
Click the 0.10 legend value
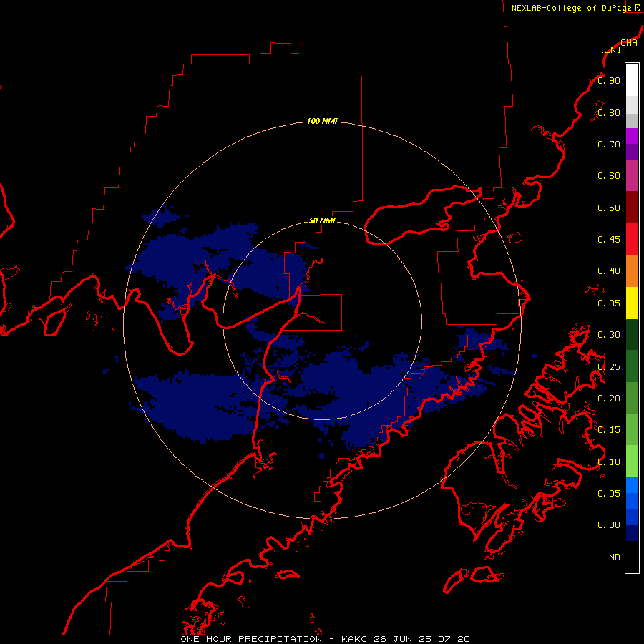point(609,462)
